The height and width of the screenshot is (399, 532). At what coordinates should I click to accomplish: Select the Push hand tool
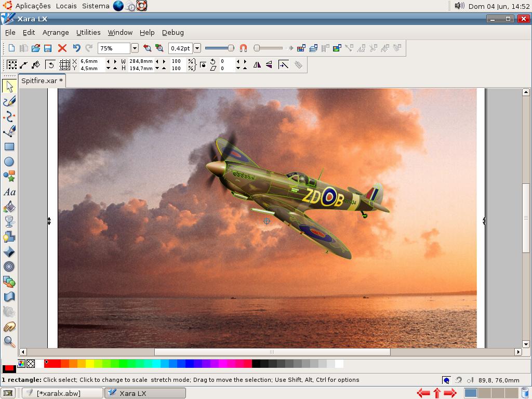point(9,327)
